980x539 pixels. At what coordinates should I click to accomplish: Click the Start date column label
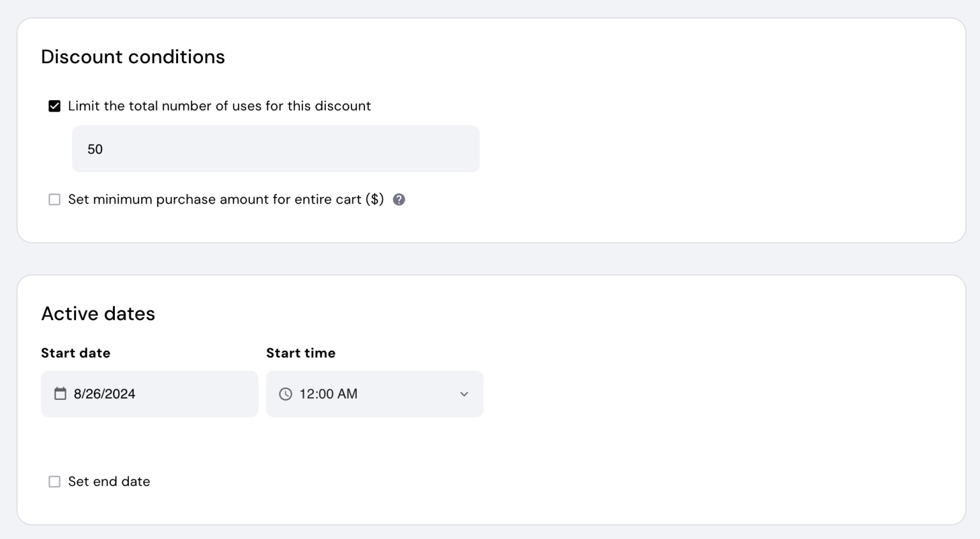pos(75,353)
